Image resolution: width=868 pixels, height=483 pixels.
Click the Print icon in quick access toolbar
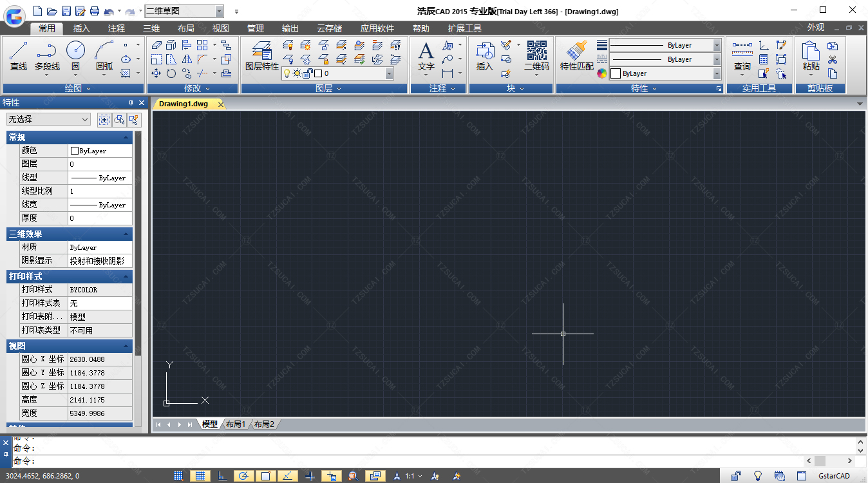tap(95, 11)
